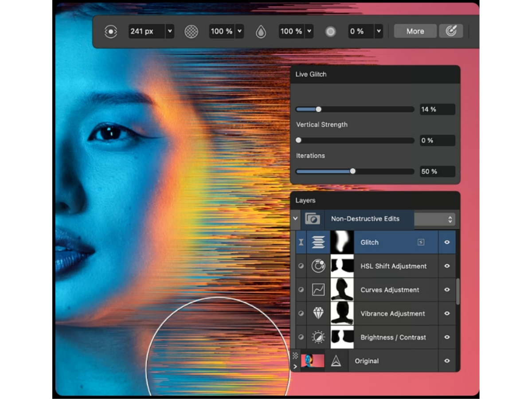This screenshot has width=532, height=399.
Task: Click the Curves Adjustment graph icon
Action: point(318,290)
